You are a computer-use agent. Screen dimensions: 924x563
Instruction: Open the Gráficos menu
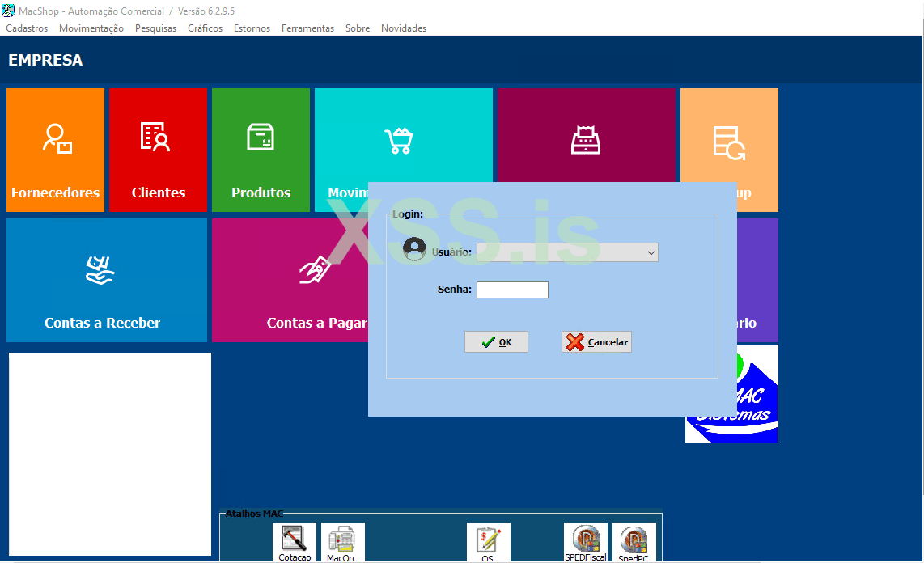click(205, 28)
